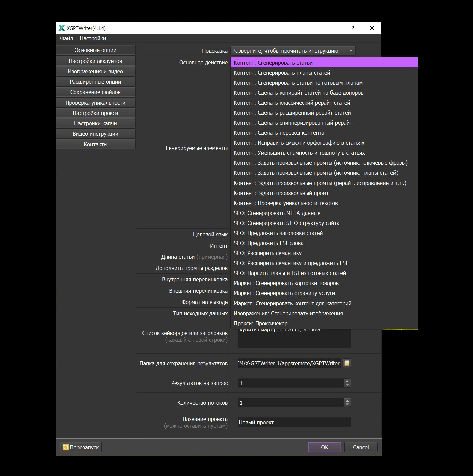Screen dimensions: 473x476
Task: Click the restart icon on Перезапуск button
Action: 65,447
